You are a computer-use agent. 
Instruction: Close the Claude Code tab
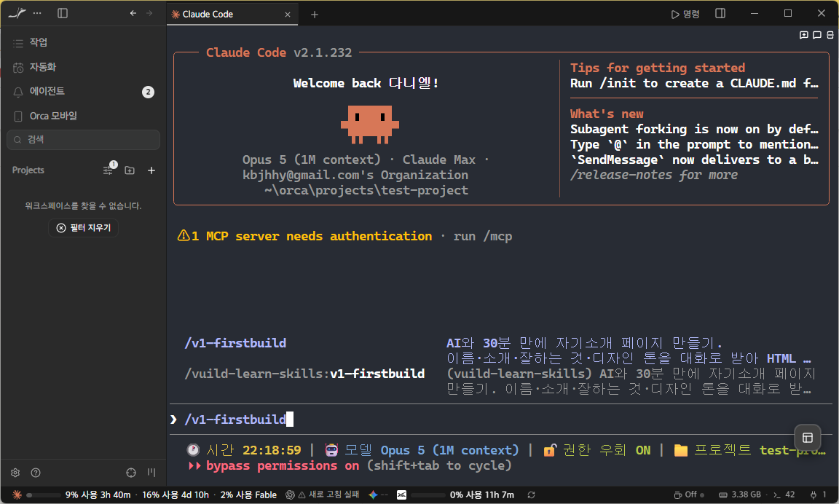288,15
